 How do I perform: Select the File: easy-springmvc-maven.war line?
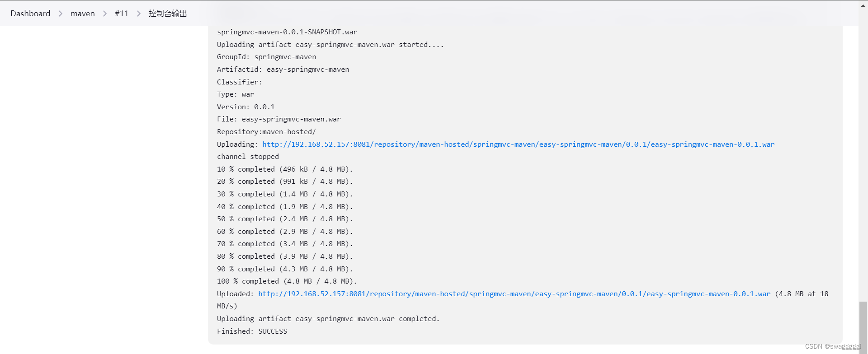click(x=278, y=119)
